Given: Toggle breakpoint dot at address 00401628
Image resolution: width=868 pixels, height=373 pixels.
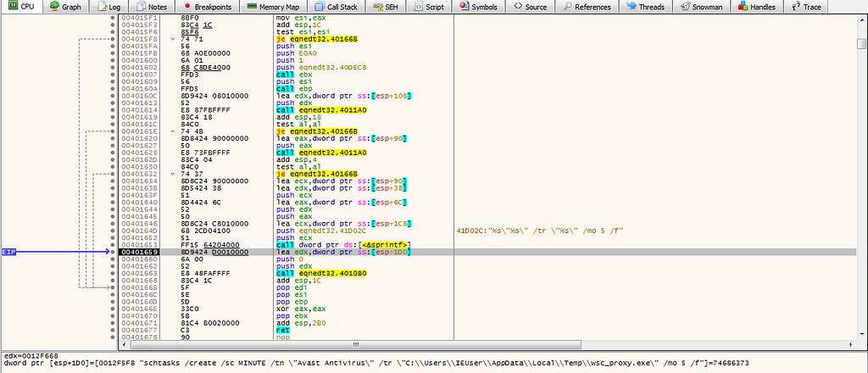Looking at the screenshot, I should click(113, 153).
